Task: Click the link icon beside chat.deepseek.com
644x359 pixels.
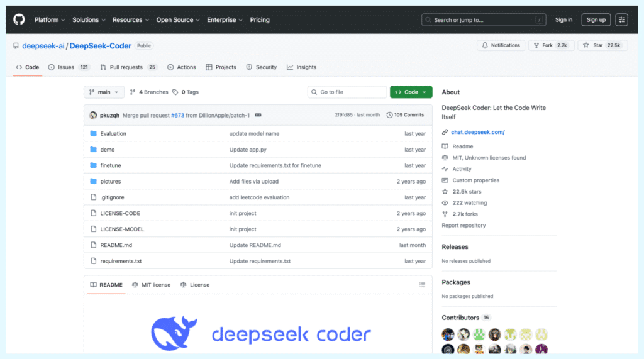Action: click(x=445, y=132)
